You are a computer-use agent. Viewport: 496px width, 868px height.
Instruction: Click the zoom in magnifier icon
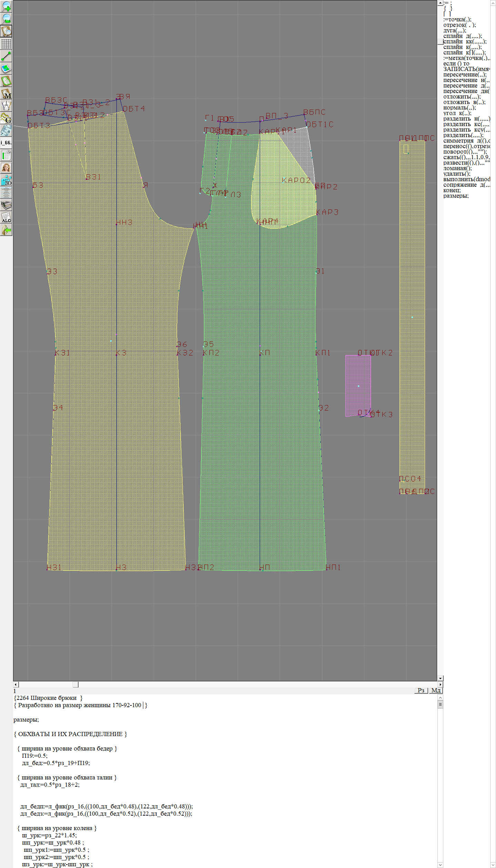[6, 6]
